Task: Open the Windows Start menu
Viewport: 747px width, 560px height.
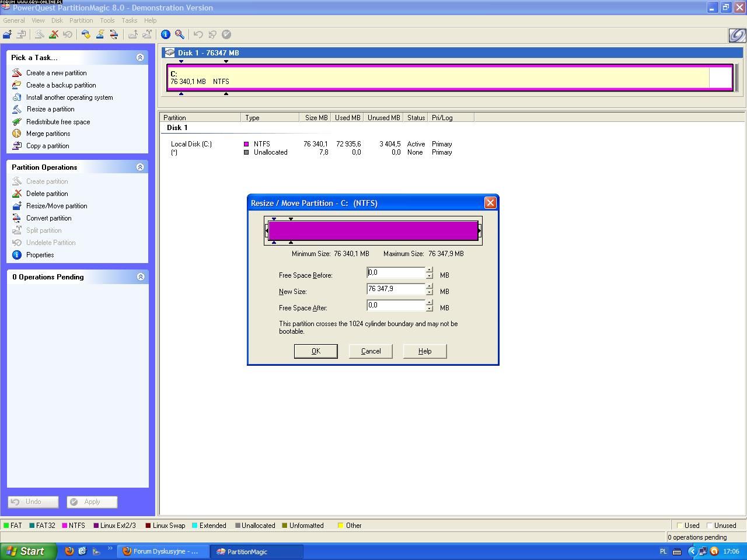Action: [x=28, y=551]
